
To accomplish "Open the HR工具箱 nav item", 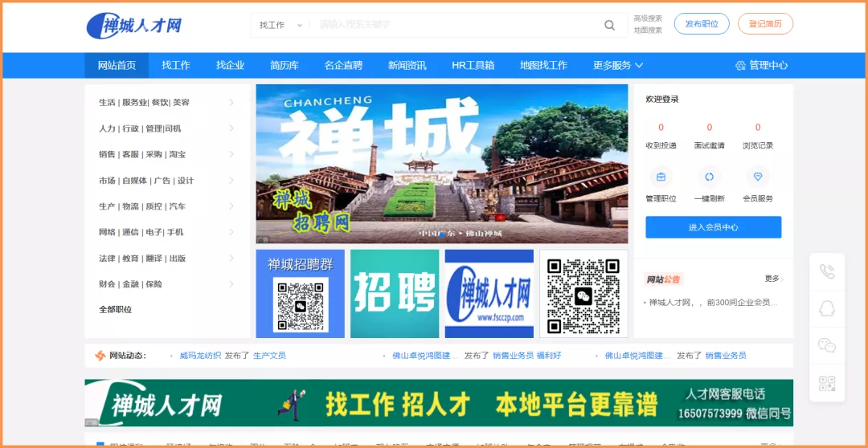I will tap(473, 65).
